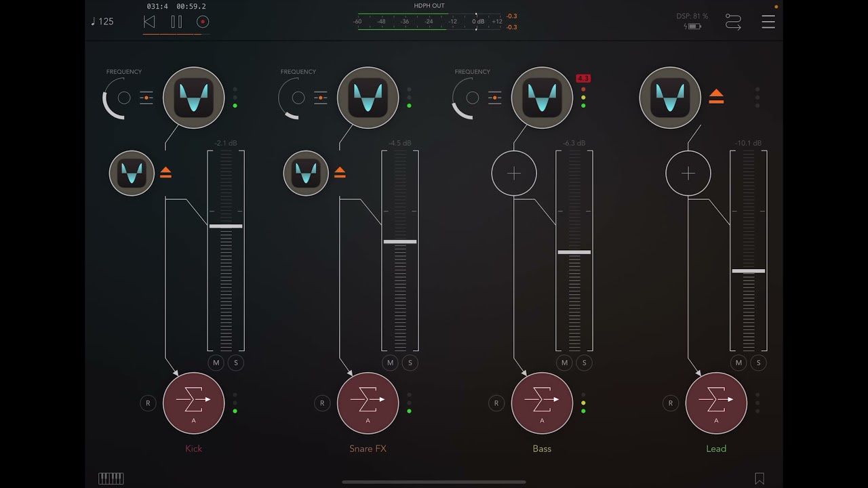Viewport: 868px width, 488px height.
Task: Click the DSP 81 % readout
Action: (692, 16)
